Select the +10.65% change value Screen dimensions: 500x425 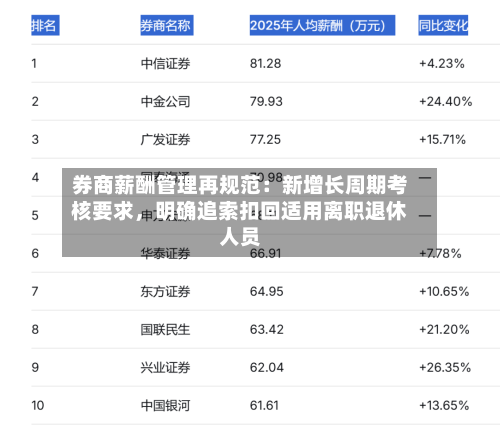(x=444, y=291)
